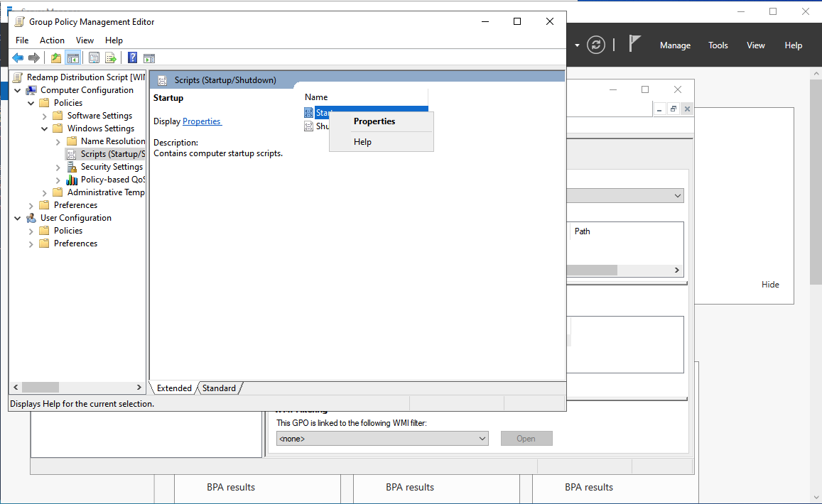Click the Properties toolbar icon
The image size is (822, 504).
click(94, 58)
